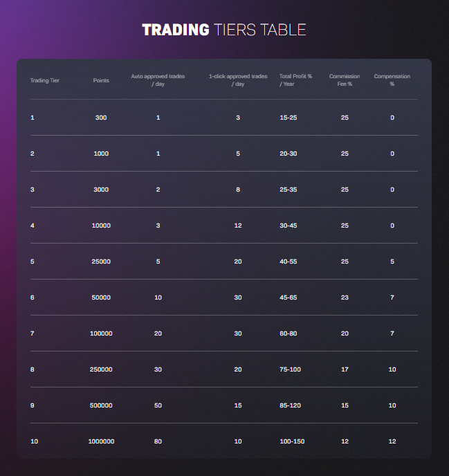Select the 25000 points value
This screenshot has width=449, height=476.
click(x=101, y=262)
